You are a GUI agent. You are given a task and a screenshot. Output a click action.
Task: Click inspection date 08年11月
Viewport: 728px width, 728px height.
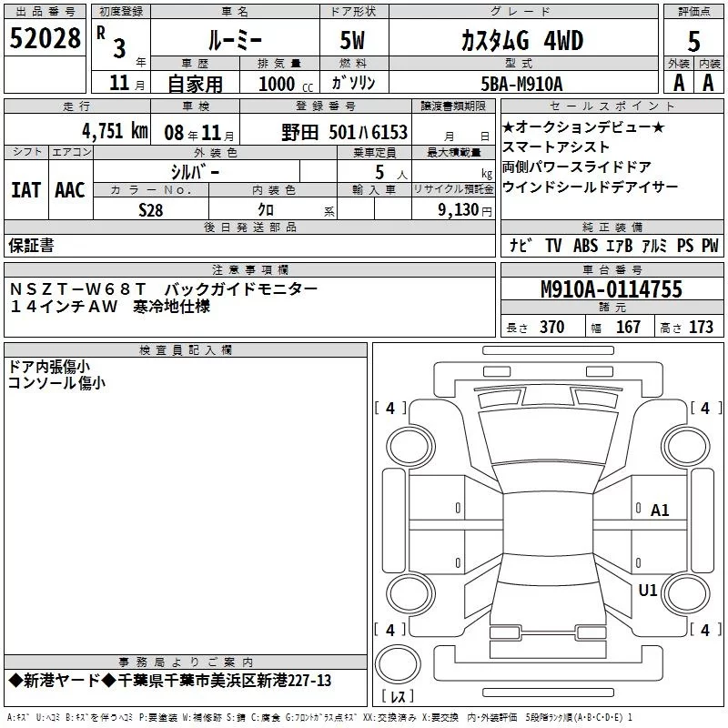tap(199, 133)
